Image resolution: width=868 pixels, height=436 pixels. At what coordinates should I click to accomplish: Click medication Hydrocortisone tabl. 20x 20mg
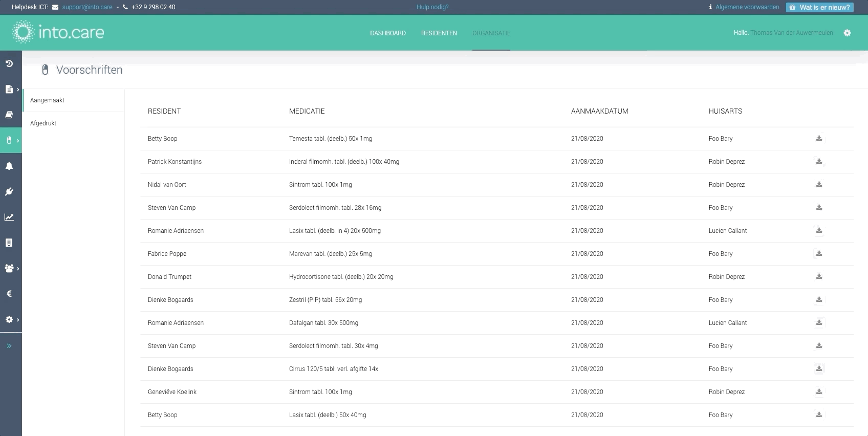[341, 277]
